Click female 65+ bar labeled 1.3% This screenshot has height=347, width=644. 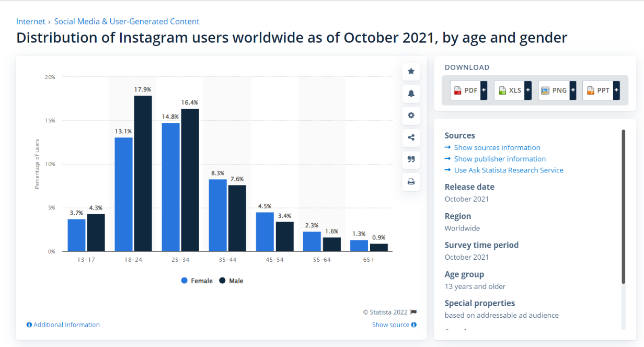point(359,246)
